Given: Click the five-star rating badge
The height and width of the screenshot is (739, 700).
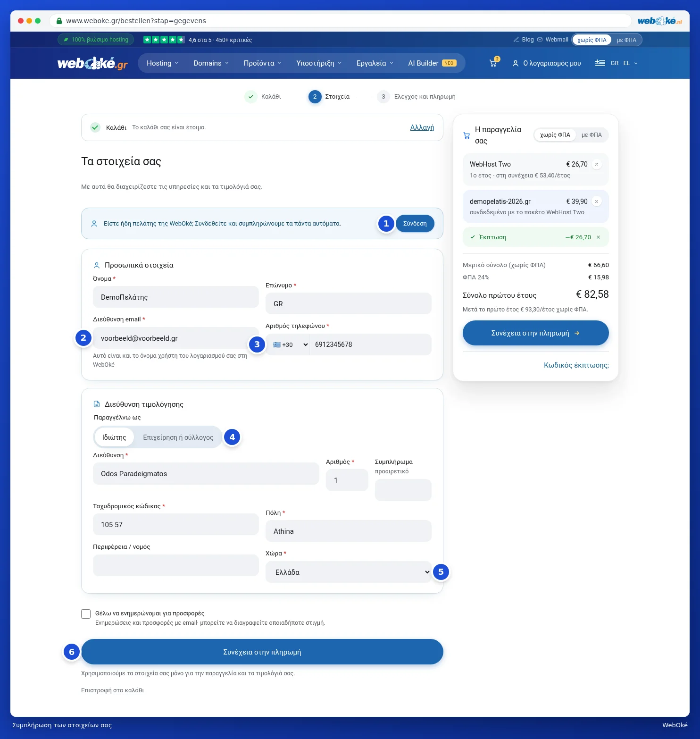Looking at the screenshot, I should (164, 40).
